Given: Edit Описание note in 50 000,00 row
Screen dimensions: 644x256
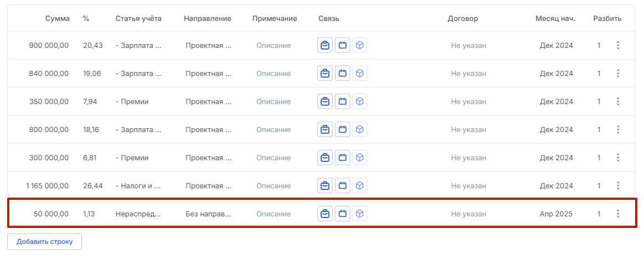Looking at the screenshot, I should (273, 214).
